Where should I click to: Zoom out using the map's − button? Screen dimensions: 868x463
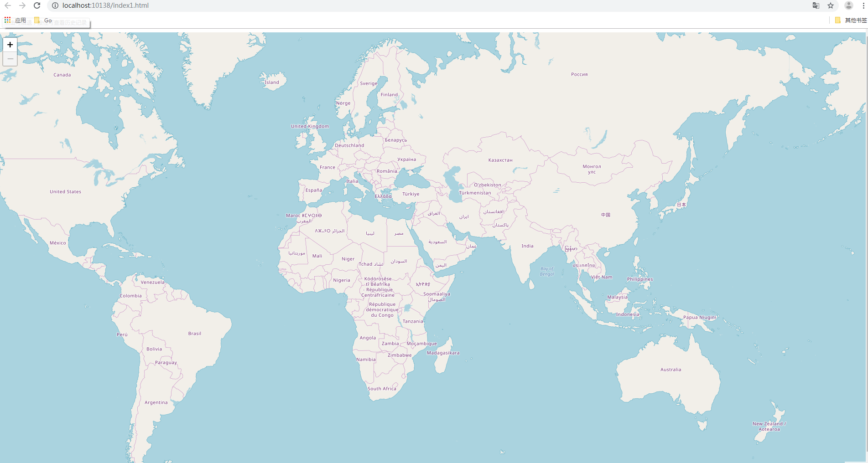click(10, 58)
